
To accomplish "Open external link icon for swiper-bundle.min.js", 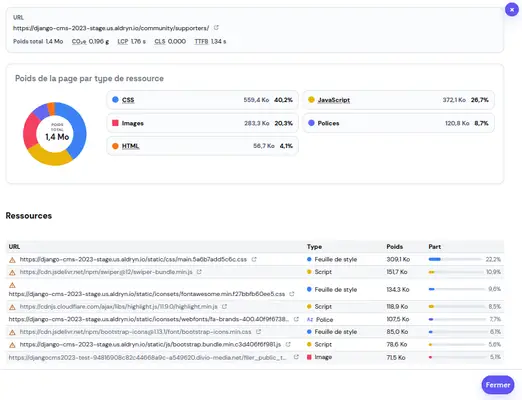I will [199, 272].
